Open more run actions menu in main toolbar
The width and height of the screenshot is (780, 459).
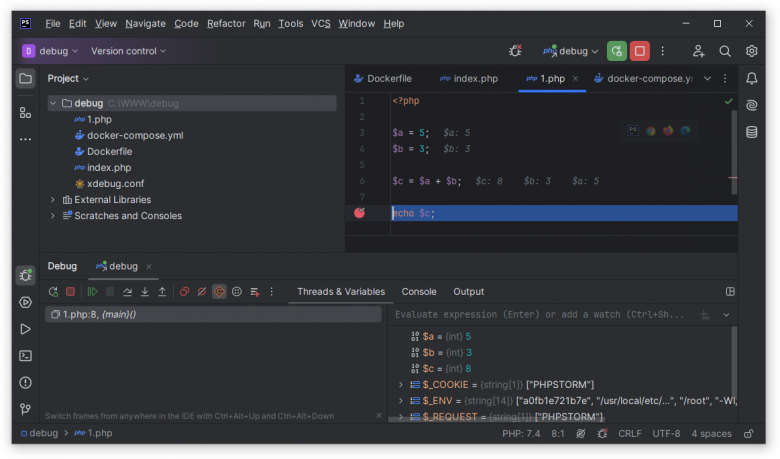[x=663, y=51]
